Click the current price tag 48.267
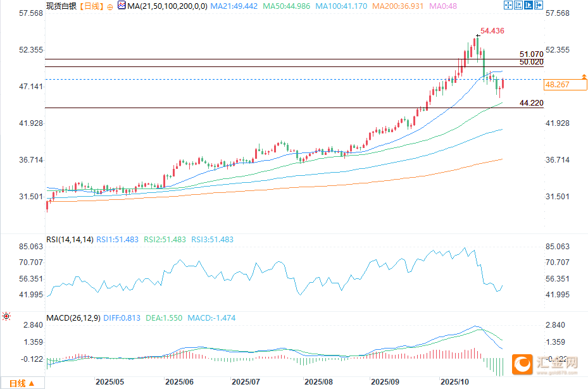The width and height of the screenshot is (588, 389). pyautogui.click(x=565, y=85)
